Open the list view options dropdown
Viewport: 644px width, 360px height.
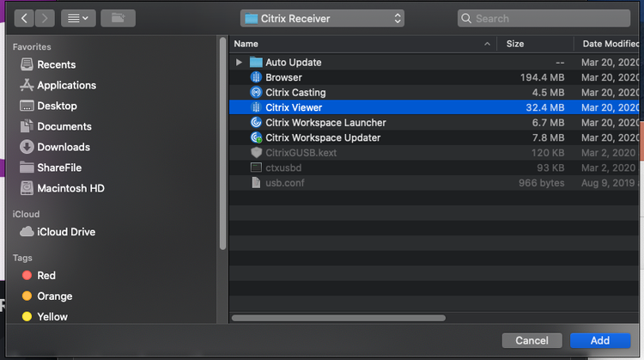point(78,19)
